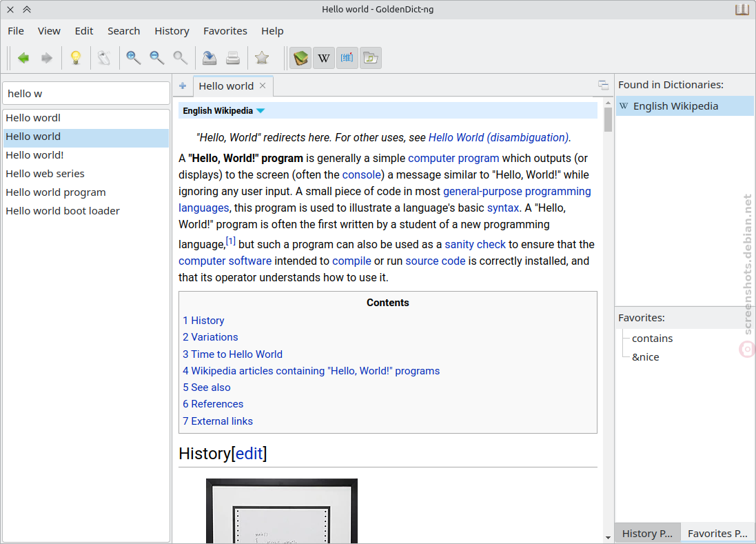Image resolution: width=756 pixels, height=544 pixels.
Task: Toggle the music folder dictionary button
Action: tap(371, 58)
